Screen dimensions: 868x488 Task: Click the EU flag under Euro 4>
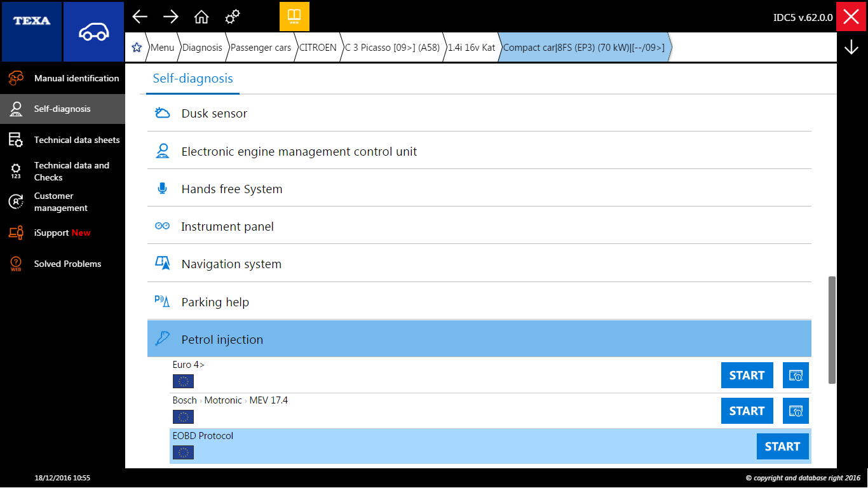tap(183, 381)
